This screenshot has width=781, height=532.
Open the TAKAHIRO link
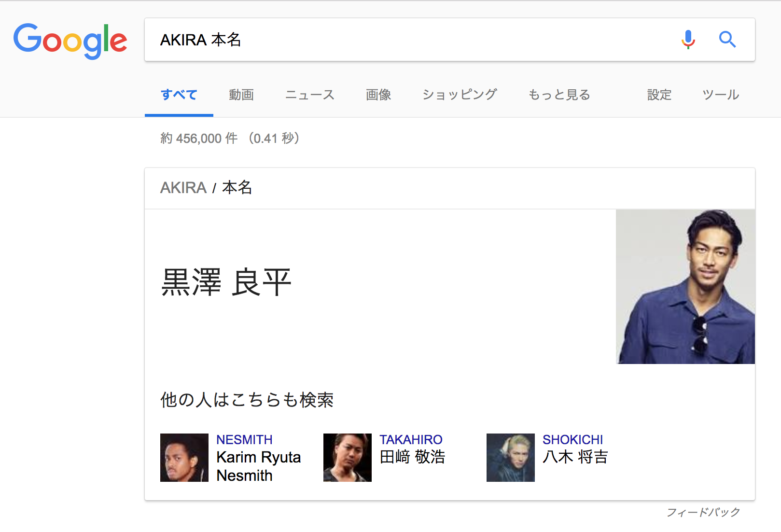[411, 440]
